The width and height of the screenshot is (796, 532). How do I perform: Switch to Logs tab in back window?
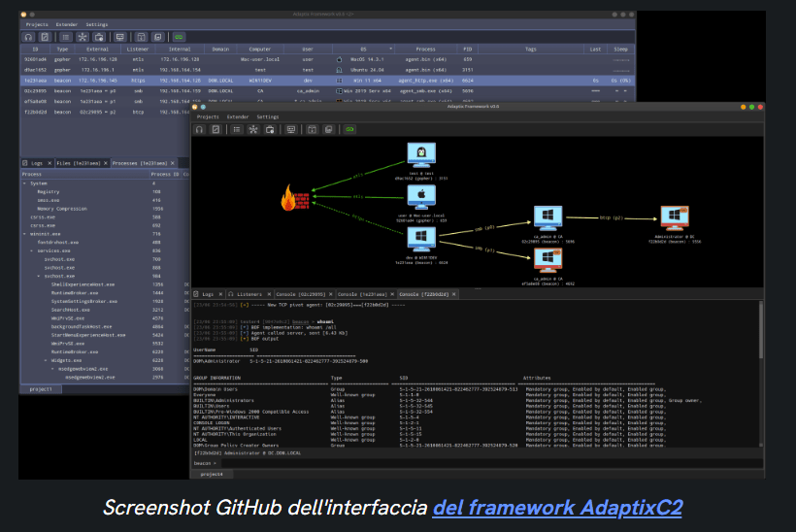(34, 163)
